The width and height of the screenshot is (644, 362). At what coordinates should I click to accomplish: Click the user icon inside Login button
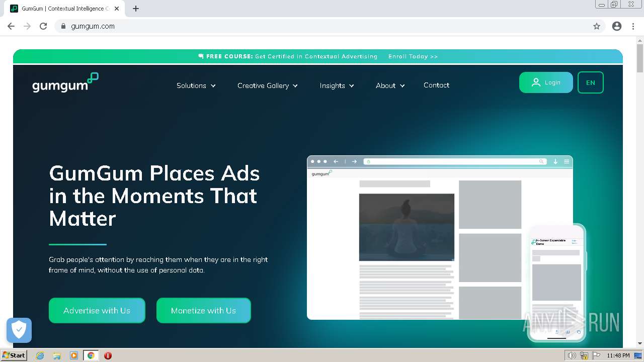(x=536, y=82)
